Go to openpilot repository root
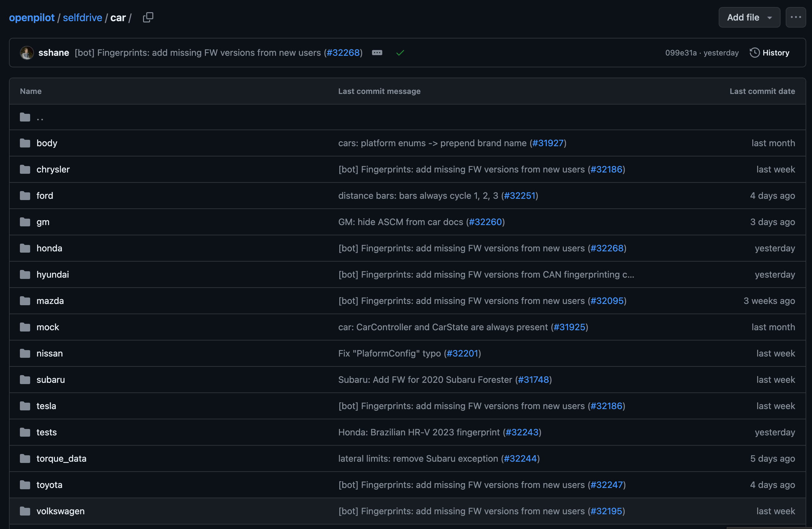 [32, 17]
